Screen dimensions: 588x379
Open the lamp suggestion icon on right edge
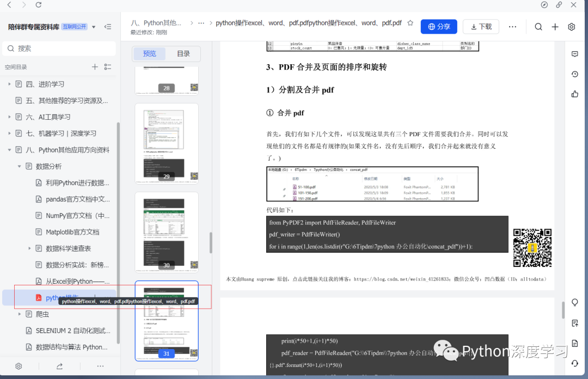[575, 302]
